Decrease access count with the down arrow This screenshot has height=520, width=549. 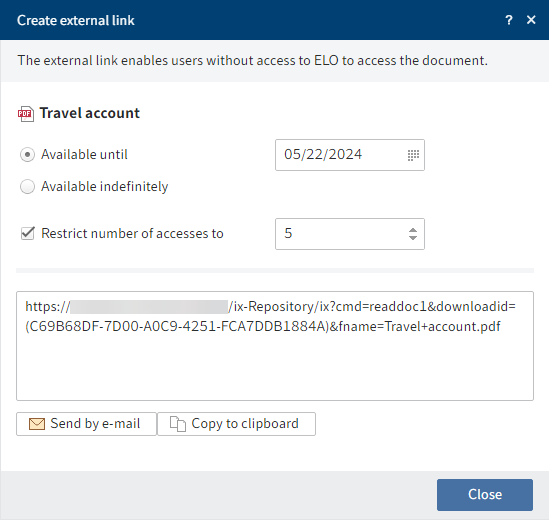click(x=413, y=238)
